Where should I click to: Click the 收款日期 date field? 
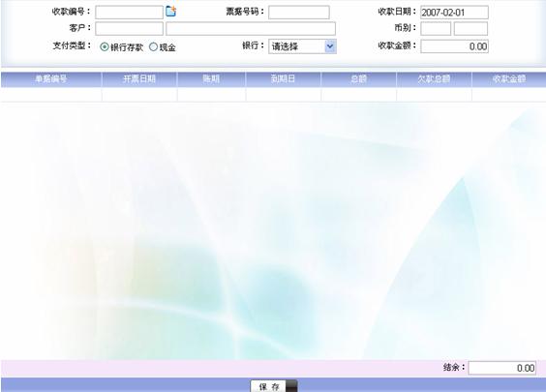[454, 13]
